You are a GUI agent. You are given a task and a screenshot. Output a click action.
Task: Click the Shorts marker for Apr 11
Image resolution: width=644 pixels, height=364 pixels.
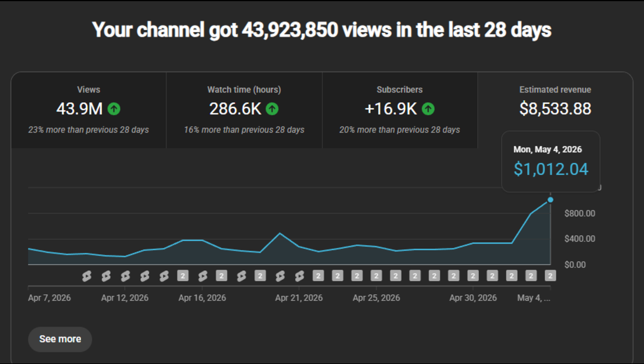(106, 276)
